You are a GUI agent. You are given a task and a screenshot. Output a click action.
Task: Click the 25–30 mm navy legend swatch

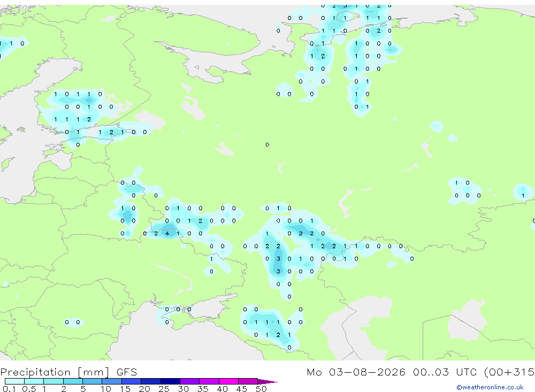pyautogui.click(x=170, y=381)
